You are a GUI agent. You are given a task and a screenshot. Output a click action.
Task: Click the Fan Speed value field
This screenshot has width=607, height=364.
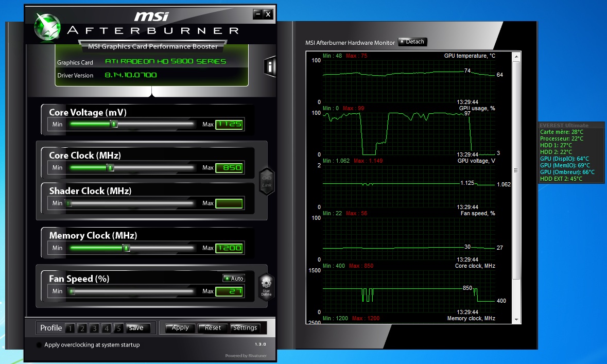click(229, 291)
